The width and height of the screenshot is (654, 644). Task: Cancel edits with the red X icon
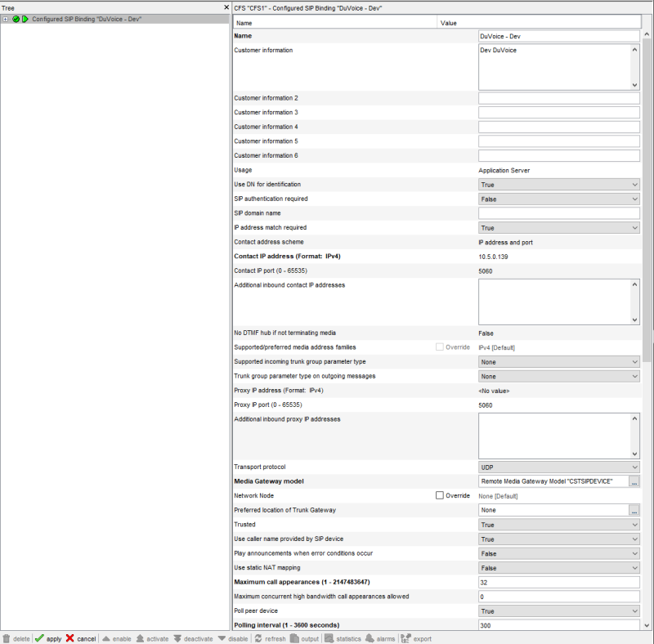(69, 638)
